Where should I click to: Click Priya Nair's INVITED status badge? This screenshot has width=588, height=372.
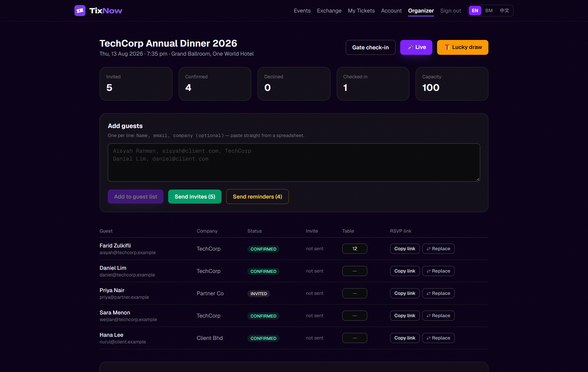pos(259,294)
